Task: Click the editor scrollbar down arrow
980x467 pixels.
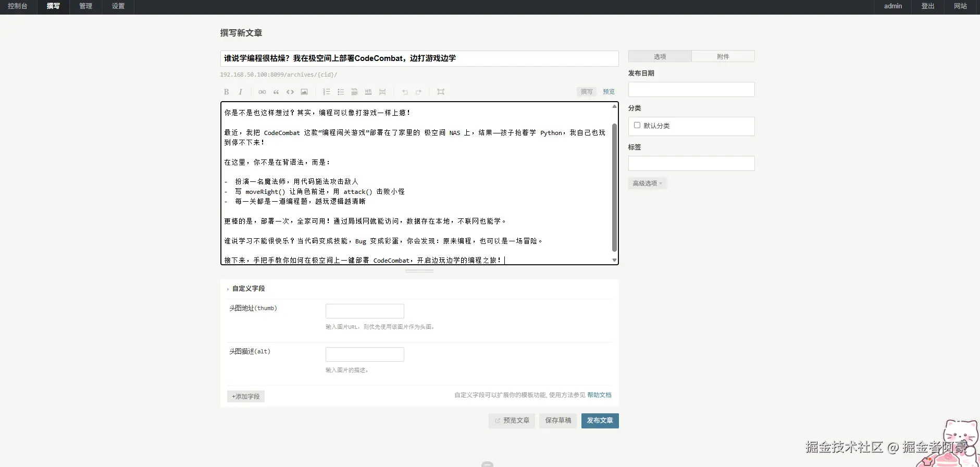Action: 614,260
